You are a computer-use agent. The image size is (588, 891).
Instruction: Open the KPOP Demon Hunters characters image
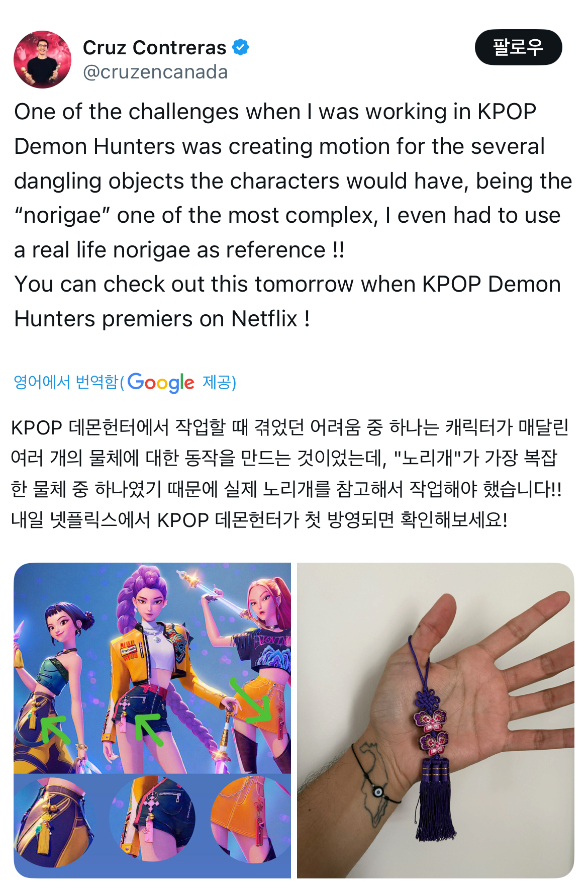coord(152,720)
